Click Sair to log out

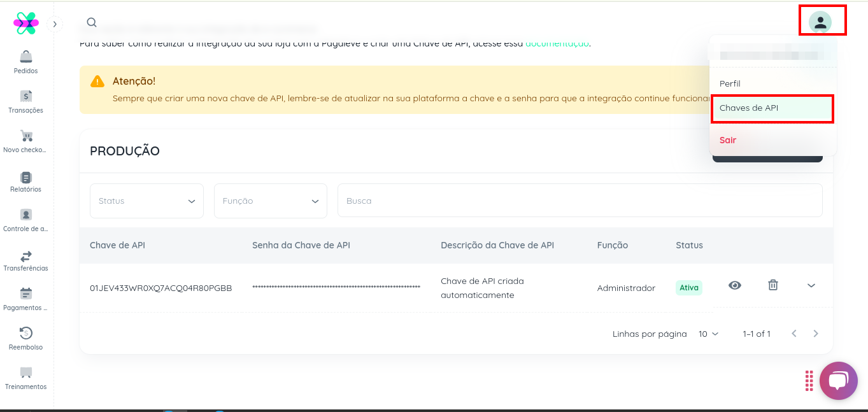728,140
